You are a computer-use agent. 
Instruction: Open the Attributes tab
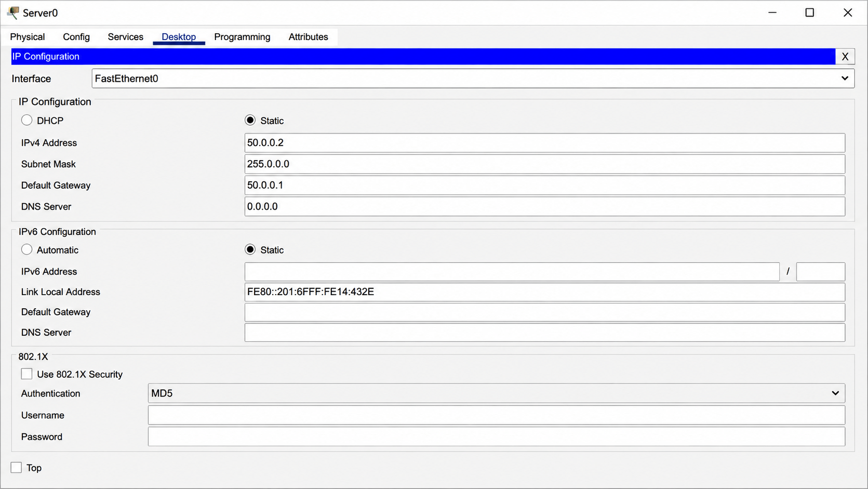click(308, 37)
